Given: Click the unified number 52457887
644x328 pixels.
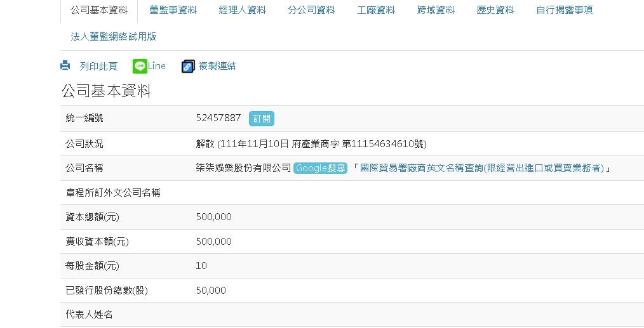Looking at the screenshot, I should click(218, 118).
